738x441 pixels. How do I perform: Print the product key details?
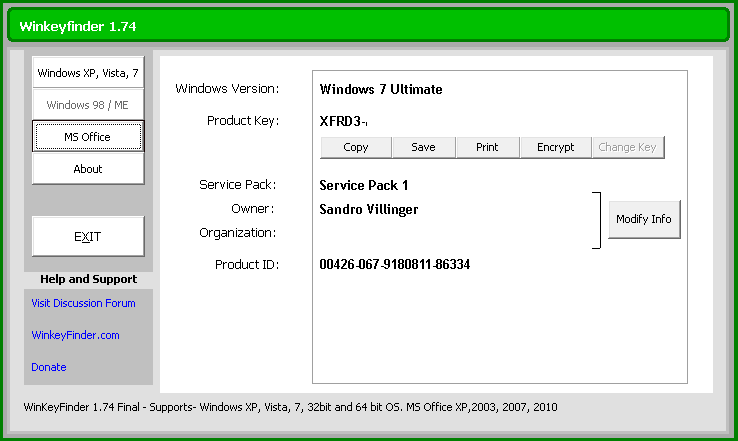click(487, 147)
